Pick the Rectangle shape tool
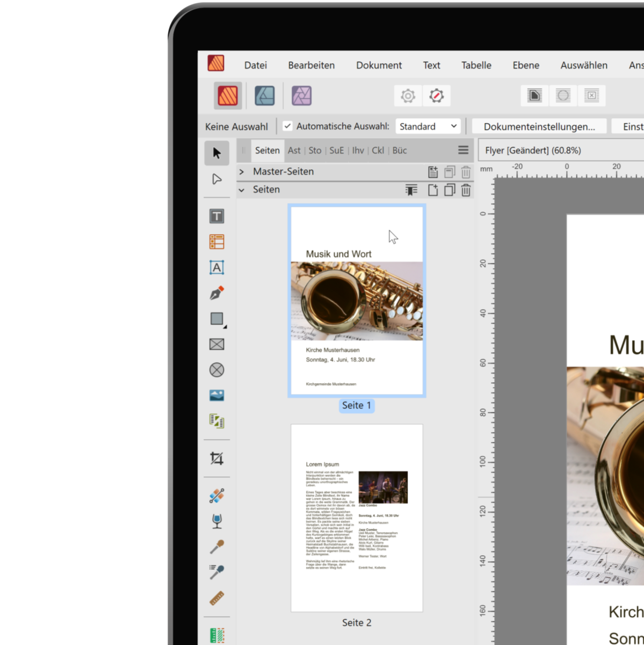Screen dimensions: 644x645 coord(216,319)
